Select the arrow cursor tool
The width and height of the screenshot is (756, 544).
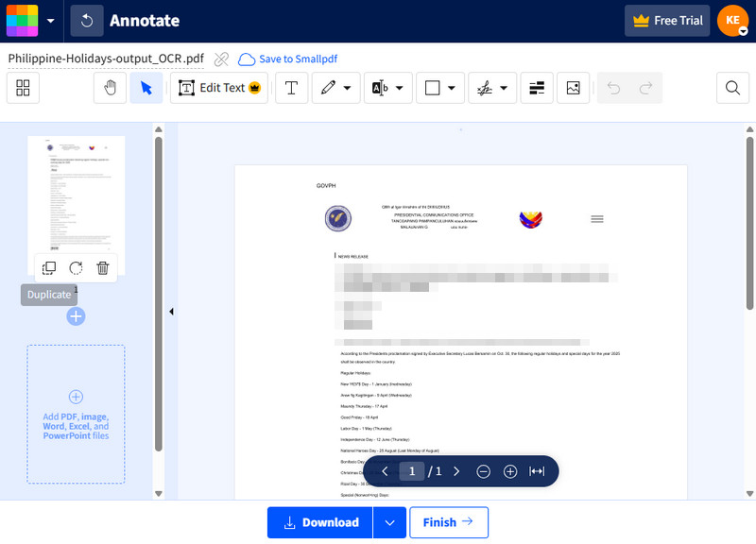pyautogui.click(x=146, y=88)
